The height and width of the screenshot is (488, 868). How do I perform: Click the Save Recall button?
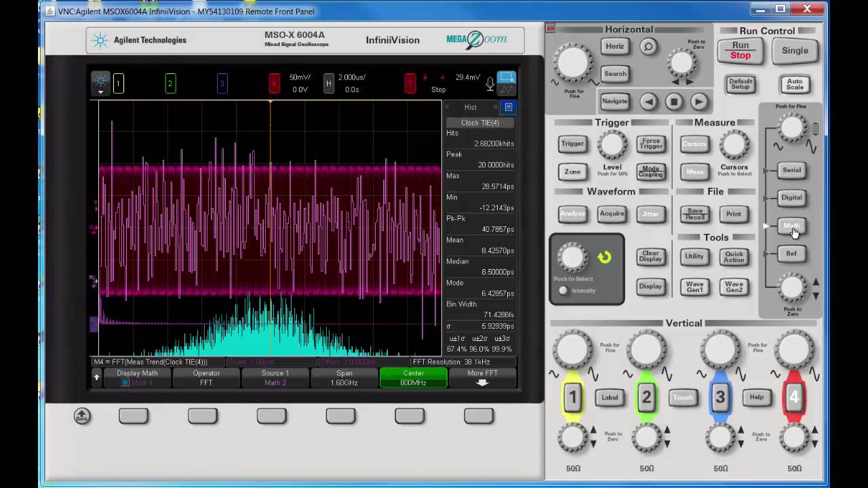pyautogui.click(x=694, y=213)
